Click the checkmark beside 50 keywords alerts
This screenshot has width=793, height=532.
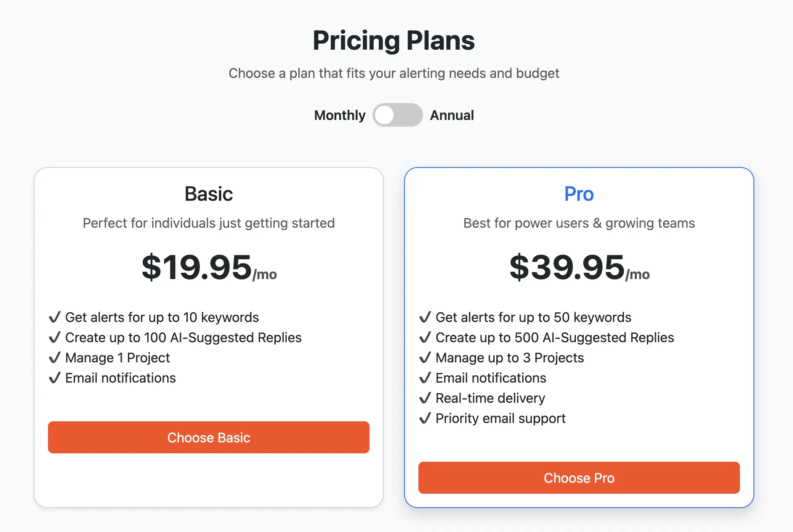(x=425, y=317)
